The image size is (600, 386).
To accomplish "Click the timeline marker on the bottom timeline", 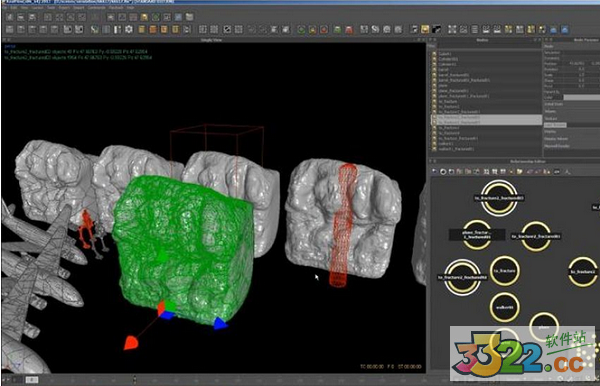I will pos(134,379).
